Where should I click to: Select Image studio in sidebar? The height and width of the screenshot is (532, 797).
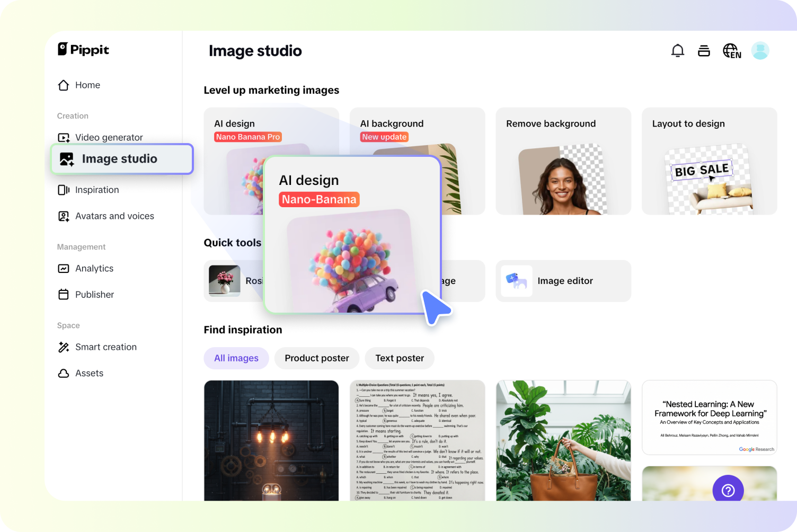point(122,159)
